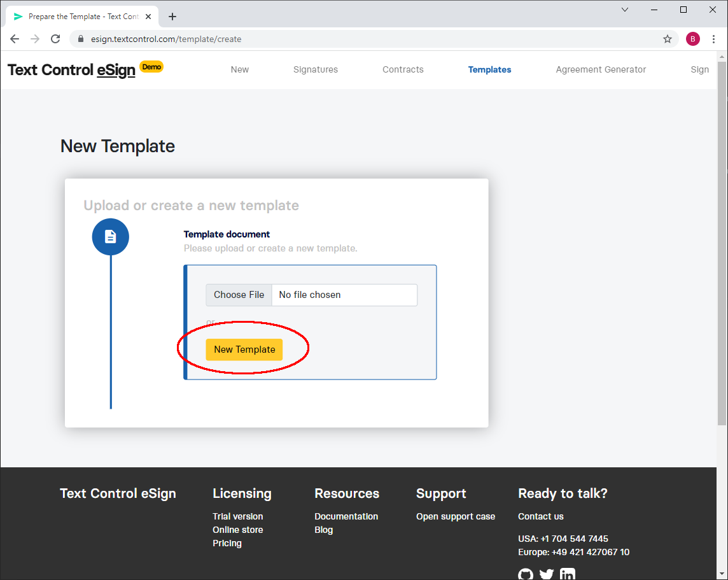Click the Text Control eSign logo
Image resolution: width=728 pixels, height=580 pixels.
pyautogui.click(x=71, y=70)
